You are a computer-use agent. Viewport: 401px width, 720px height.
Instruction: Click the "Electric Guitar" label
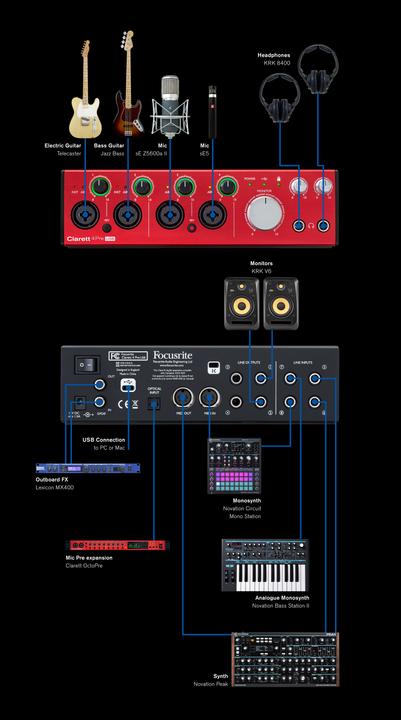(x=63, y=146)
